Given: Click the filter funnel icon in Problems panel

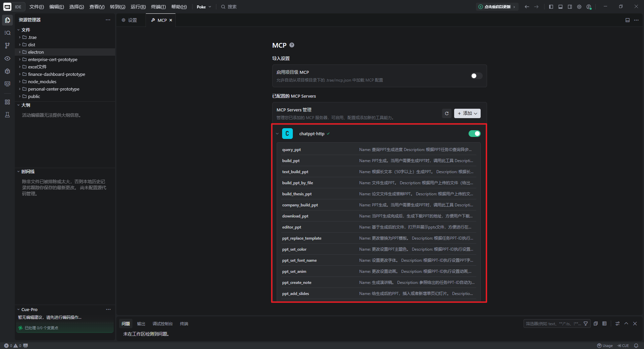Looking at the screenshot, I should pyautogui.click(x=586, y=323).
